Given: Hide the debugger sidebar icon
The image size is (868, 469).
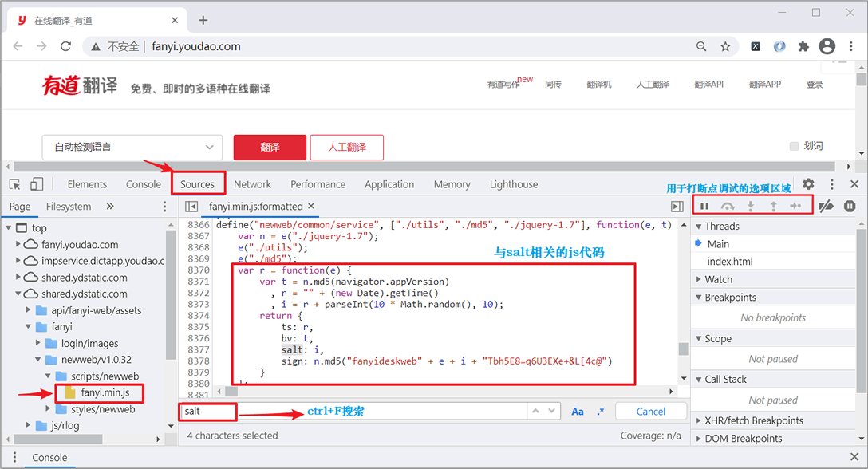Looking at the screenshot, I should pyautogui.click(x=677, y=207).
